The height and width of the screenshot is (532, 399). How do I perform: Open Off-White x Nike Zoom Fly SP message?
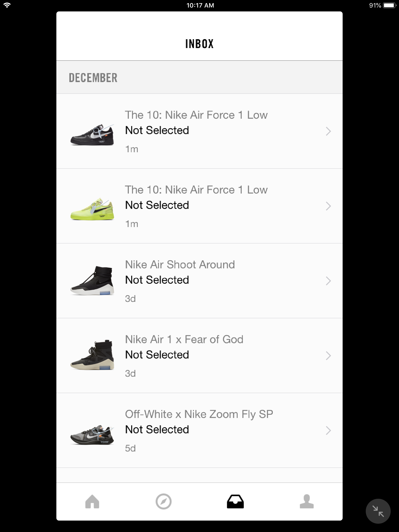[x=199, y=414]
